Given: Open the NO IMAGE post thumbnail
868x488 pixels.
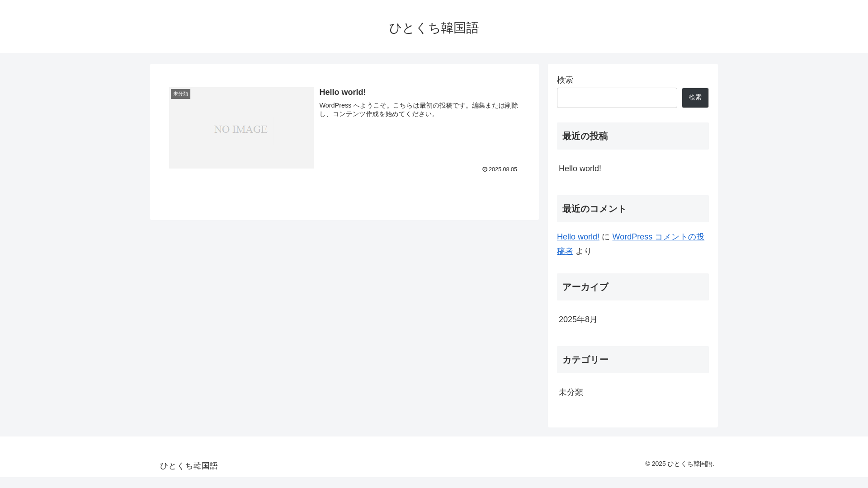Looking at the screenshot, I should pyautogui.click(x=241, y=128).
